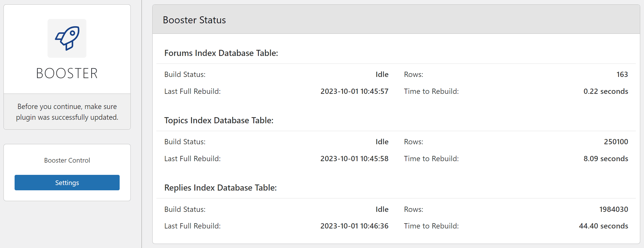Click the Replies Index Database Table heading
Image resolution: width=644 pixels, height=248 pixels.
(x=221, y=188)
